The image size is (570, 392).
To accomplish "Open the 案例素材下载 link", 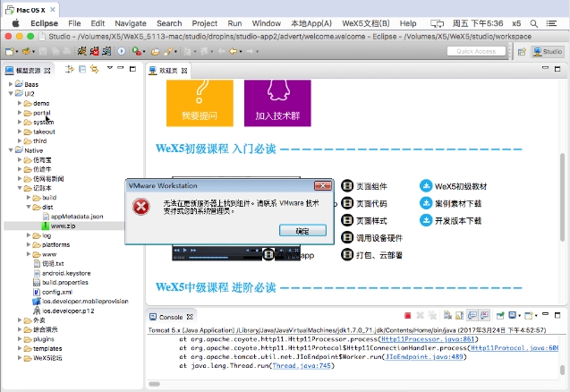I will pyautogui.click(x=458, y=203).
